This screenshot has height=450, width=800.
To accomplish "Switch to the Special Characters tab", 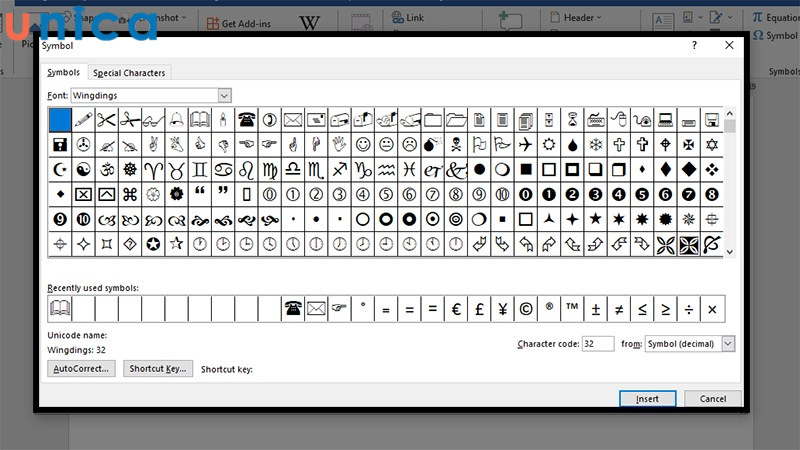I will click(129, 73).
